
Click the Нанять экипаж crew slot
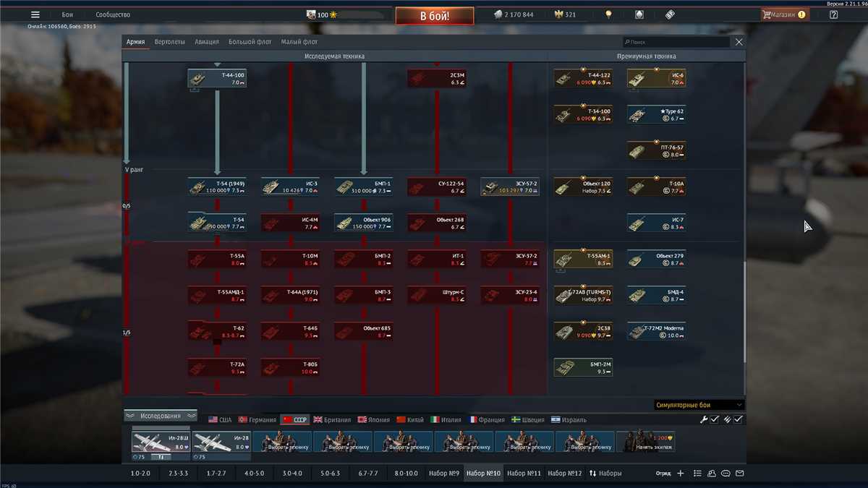646,442
